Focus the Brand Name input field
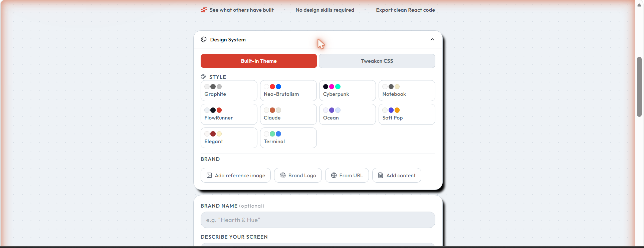Viewport: 644px width, 248px height. pos(318,220)
